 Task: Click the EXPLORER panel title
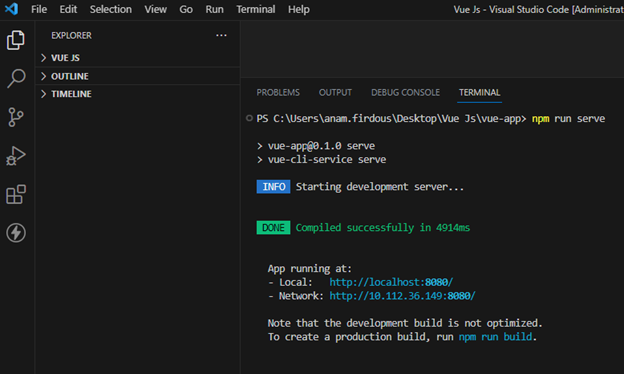71,35
